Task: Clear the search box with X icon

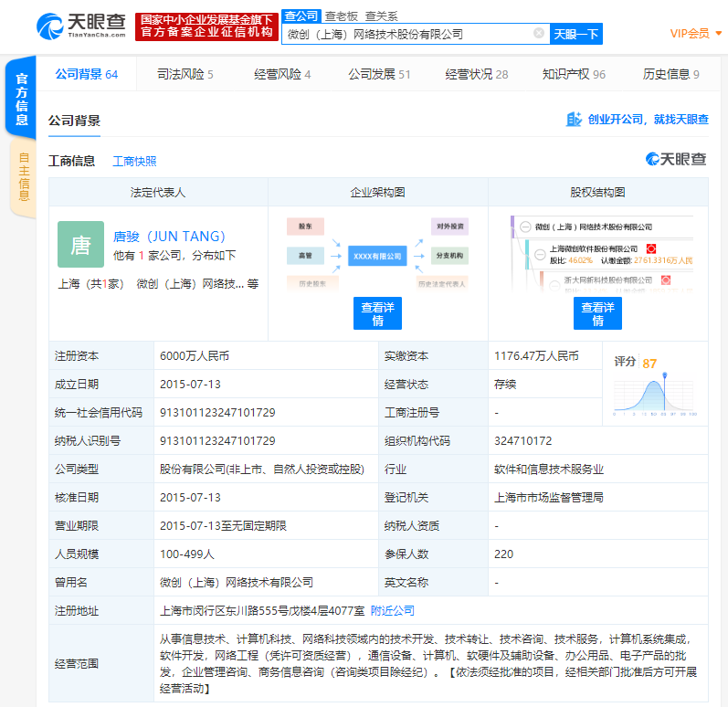Action: pos(539,33)
